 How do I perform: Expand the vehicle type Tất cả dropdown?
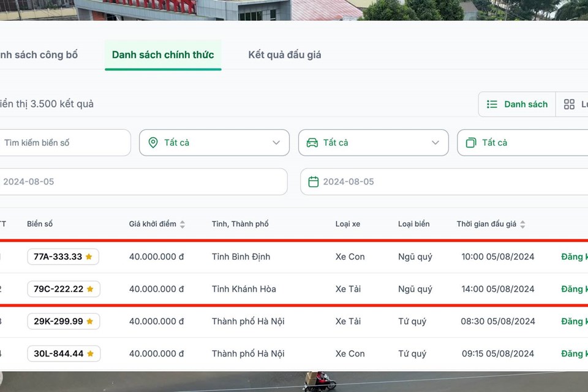pyautogui.click(x=435, y=143)
